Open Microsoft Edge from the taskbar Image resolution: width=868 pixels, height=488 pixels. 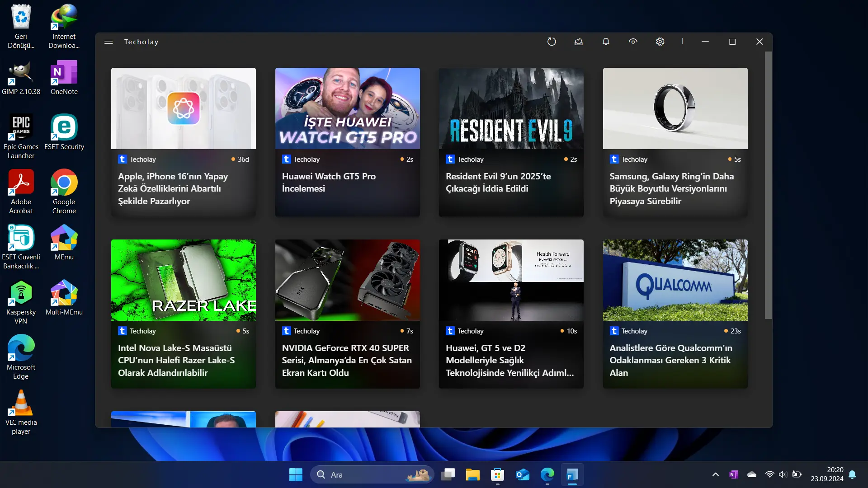click(x=547, y=475)
